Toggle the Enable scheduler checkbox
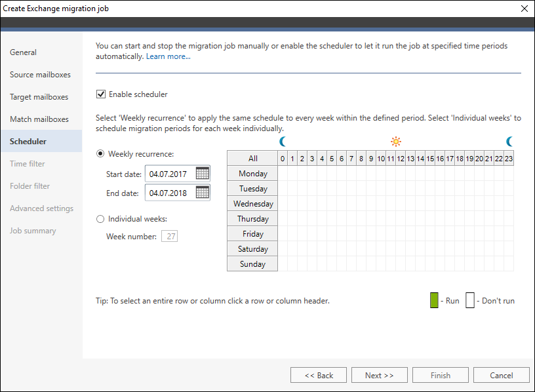Viewport: 535px width, 392px height. 101,94
